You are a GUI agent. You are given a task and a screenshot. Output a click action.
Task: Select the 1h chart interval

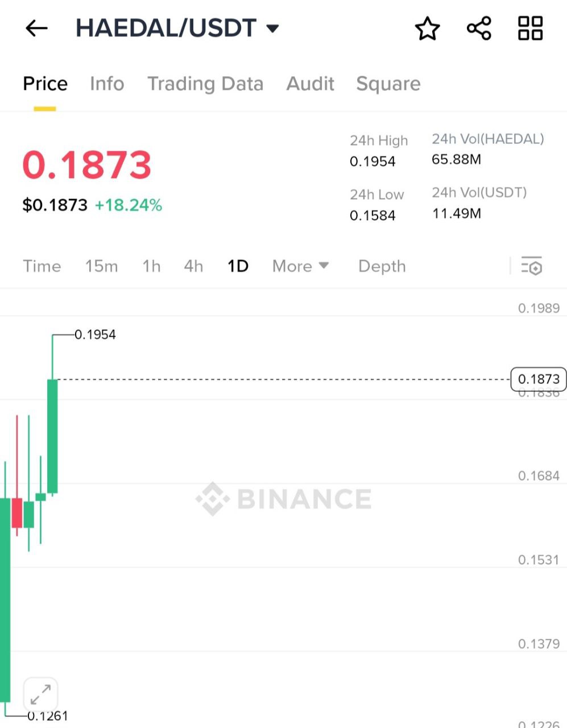point(151,266)
